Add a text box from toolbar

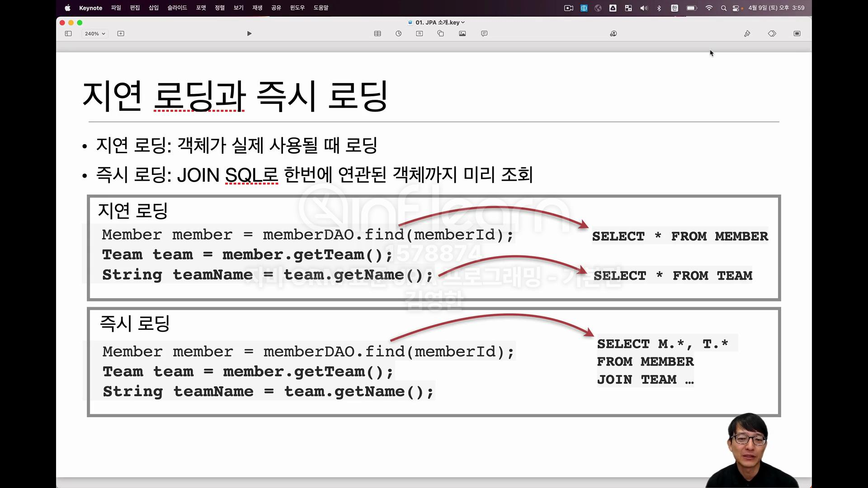coord(420,33)
